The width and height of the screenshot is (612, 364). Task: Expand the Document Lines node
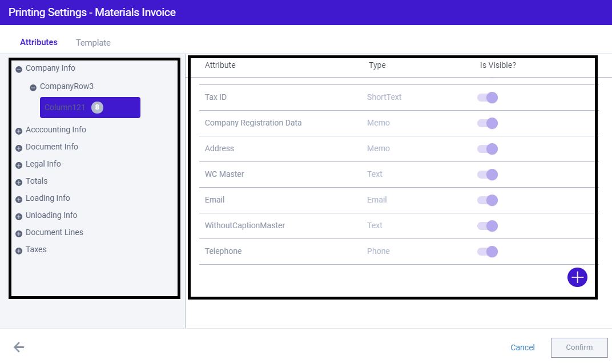click(x=19, y=234)
